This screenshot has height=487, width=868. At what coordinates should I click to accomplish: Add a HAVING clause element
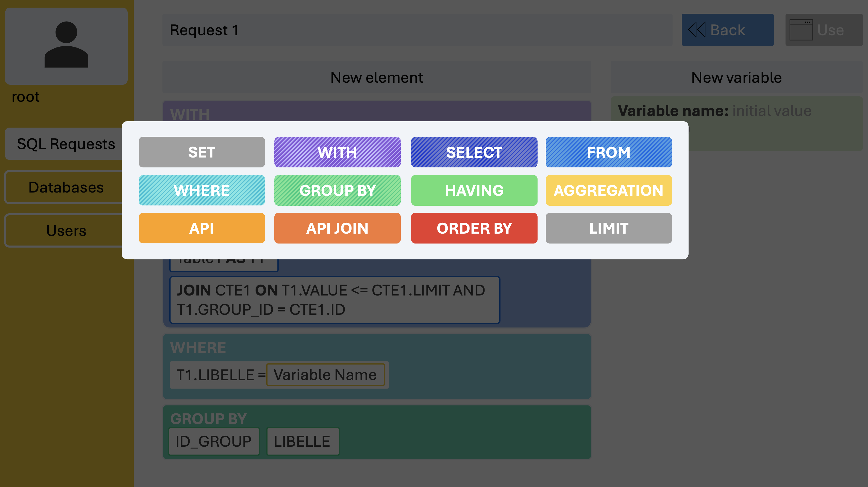click(x=474, y=190)
